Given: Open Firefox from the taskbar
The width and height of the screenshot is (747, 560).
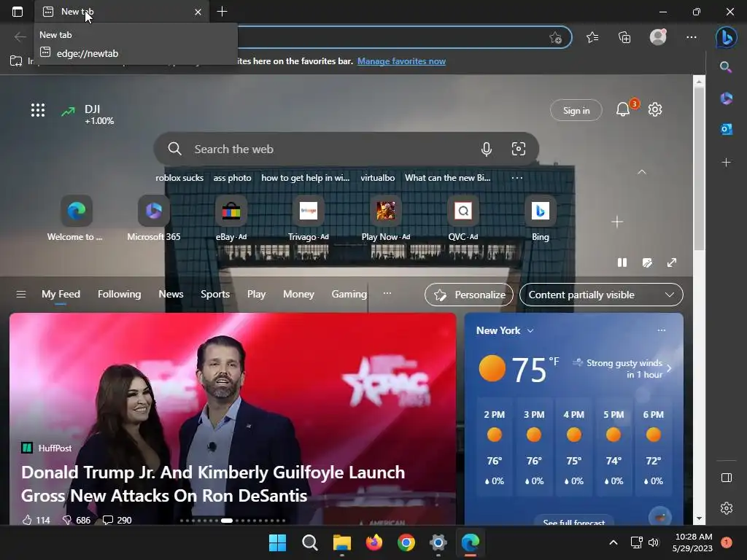Looking at the screenshot, I should pyautogui.click(x=374, y=542).
